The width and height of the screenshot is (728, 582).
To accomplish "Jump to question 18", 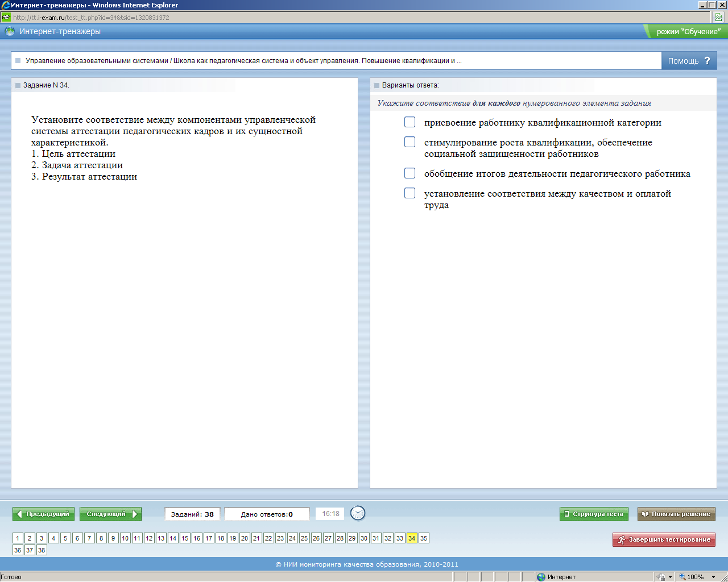I will click(221, 538).
